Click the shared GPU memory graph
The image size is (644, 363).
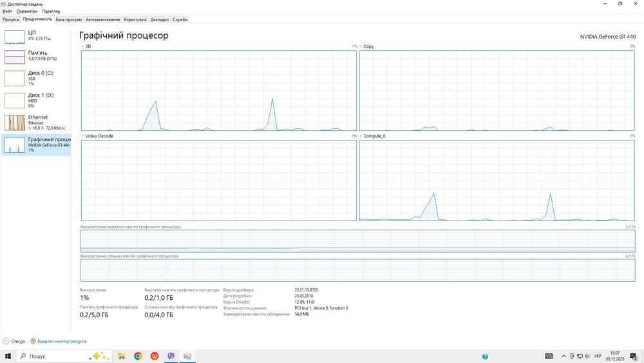[357, 270]
